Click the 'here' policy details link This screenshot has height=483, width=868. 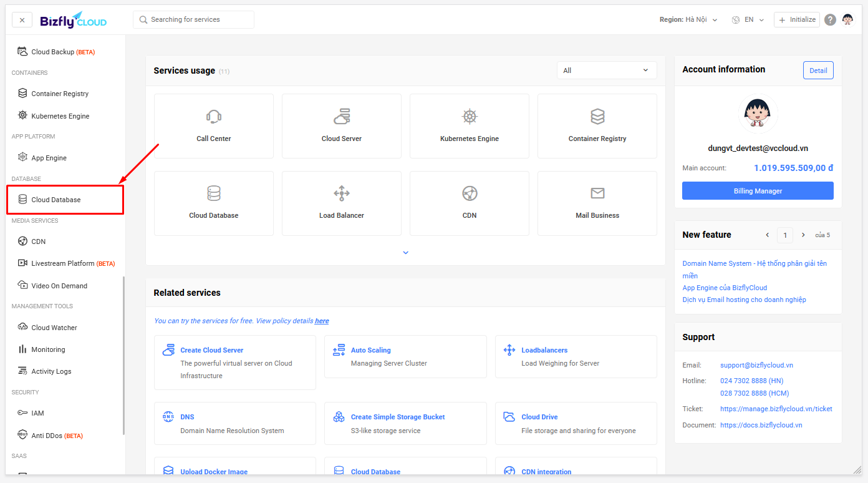322,321
